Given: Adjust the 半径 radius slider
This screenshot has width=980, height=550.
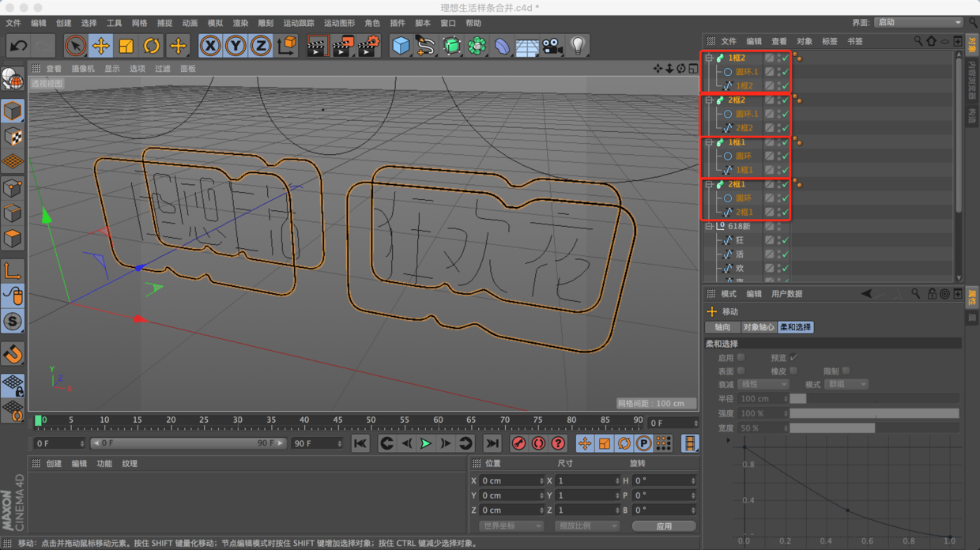Looking at the screenshot, I should [874, 399].
